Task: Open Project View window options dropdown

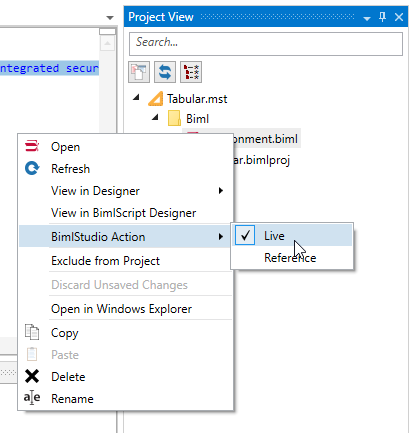Action: (x=367, y=18)
